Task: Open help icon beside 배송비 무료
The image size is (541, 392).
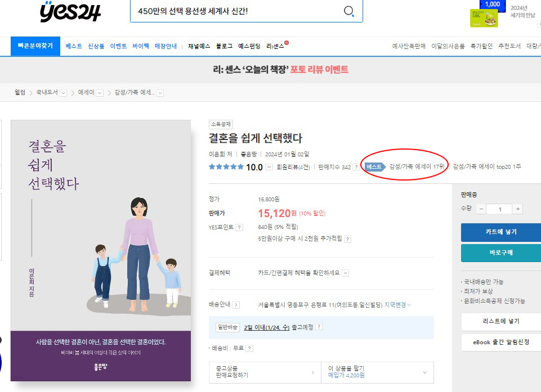Action: (x=250, y=349)
